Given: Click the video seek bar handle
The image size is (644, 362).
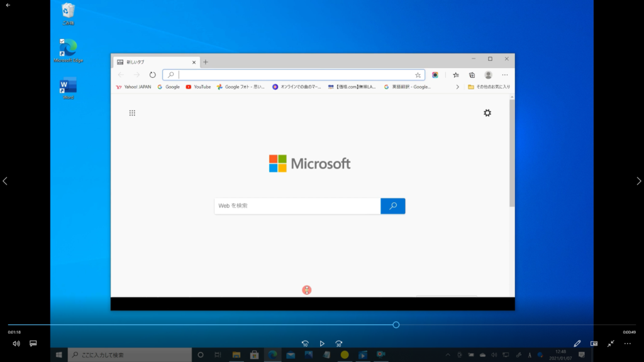Looking at the screenshot, I should (x=396, y=325).
